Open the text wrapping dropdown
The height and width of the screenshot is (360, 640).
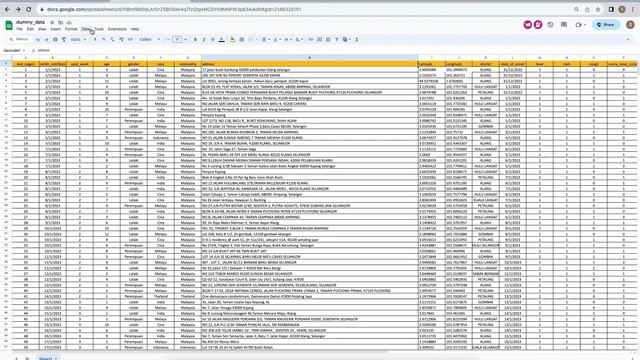click(287, 40)
